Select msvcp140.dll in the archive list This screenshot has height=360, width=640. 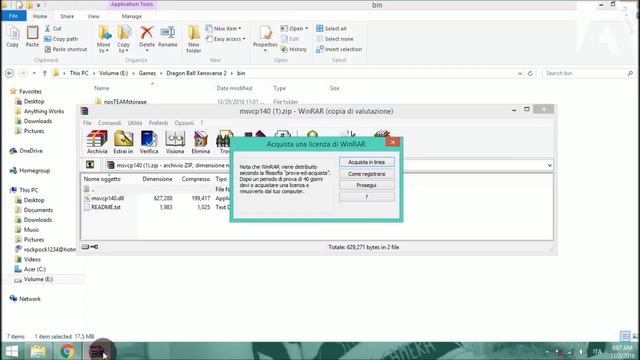click(x=107, y=198)
